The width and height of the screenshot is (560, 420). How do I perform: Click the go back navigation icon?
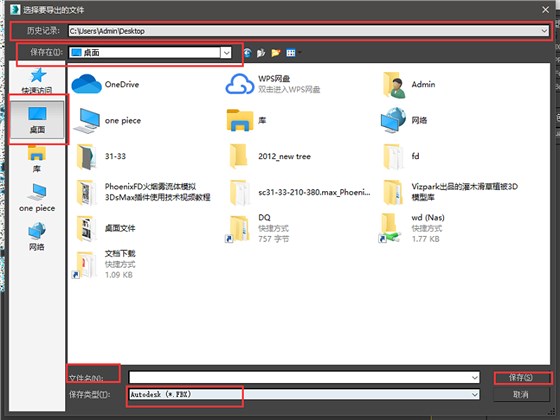(247, 53)
